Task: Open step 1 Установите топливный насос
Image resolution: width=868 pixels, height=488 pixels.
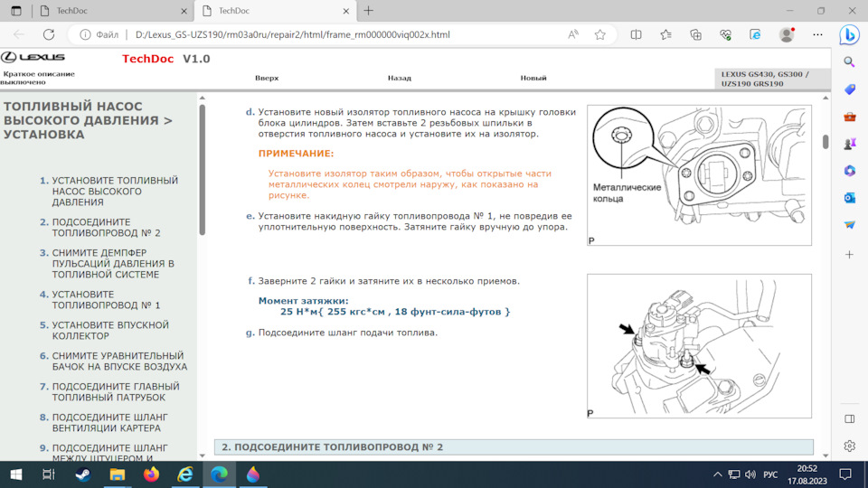Action: pos(115,192)
